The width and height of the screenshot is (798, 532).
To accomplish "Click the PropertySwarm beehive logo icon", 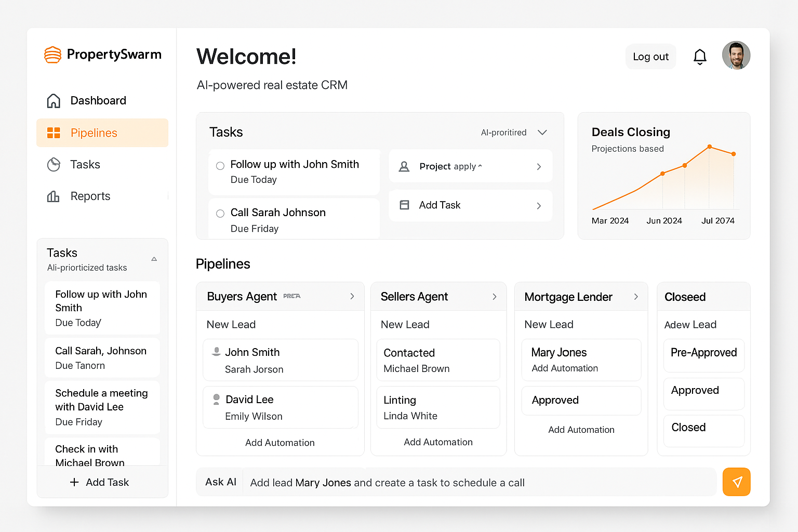I will tap(53, 55).
